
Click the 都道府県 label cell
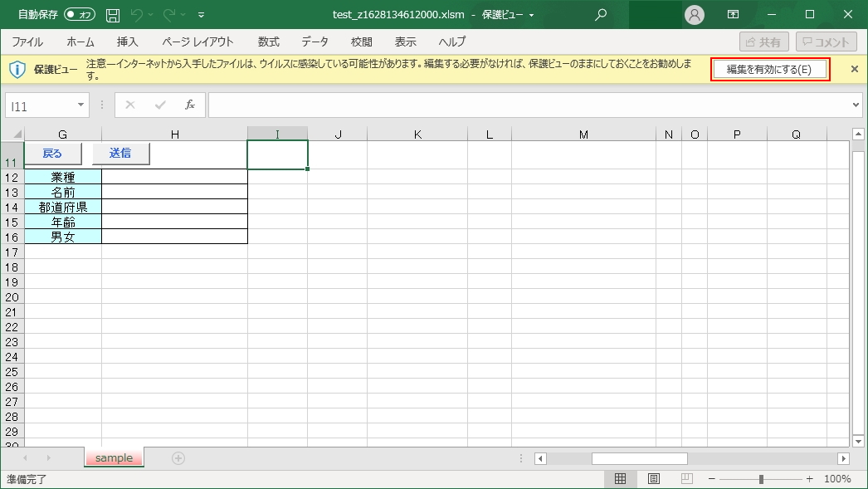tap(62, 207)
